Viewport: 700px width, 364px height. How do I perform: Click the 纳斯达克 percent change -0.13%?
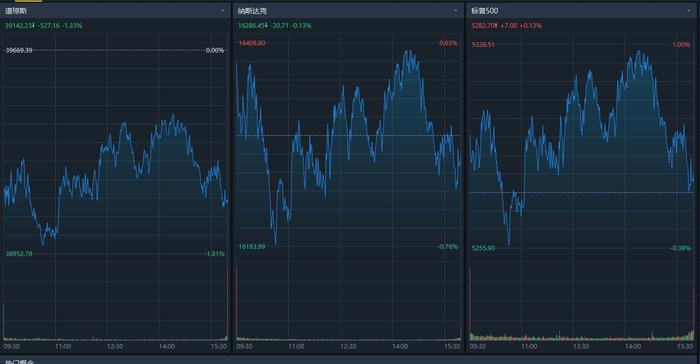pyautogui.click(x=301, y=25)
